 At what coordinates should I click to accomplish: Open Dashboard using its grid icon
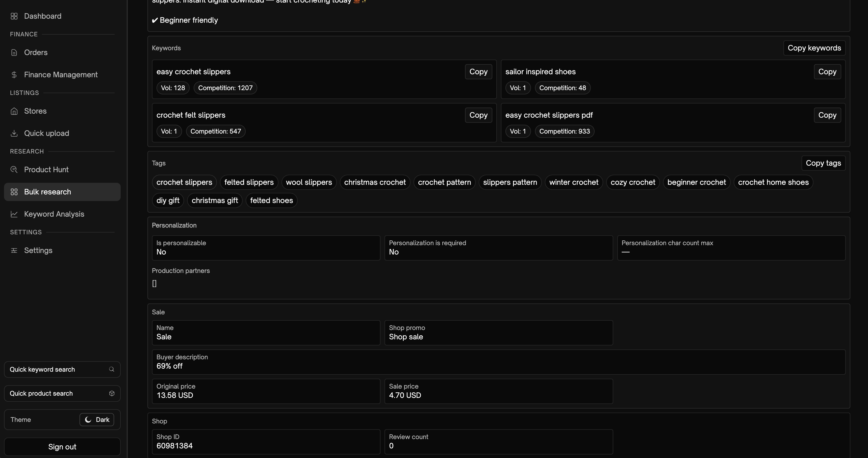pyautogui.click(x=14, y=16)
